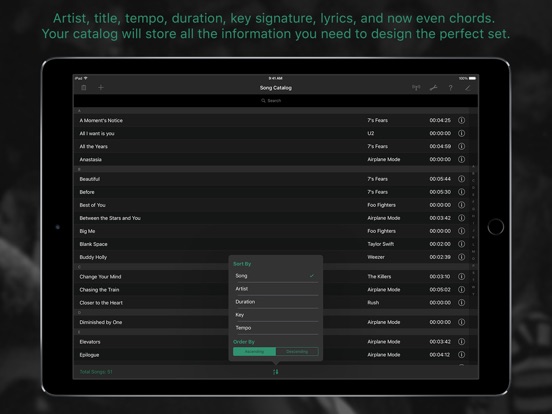Tap the plus icon to add a song
The width and height of the screenshot is (552, 414).
(101, 87)
